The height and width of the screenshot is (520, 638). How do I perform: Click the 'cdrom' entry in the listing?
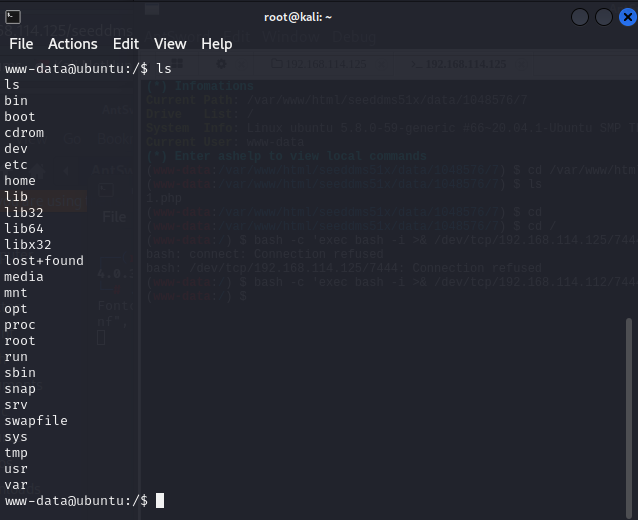[24, 133]
